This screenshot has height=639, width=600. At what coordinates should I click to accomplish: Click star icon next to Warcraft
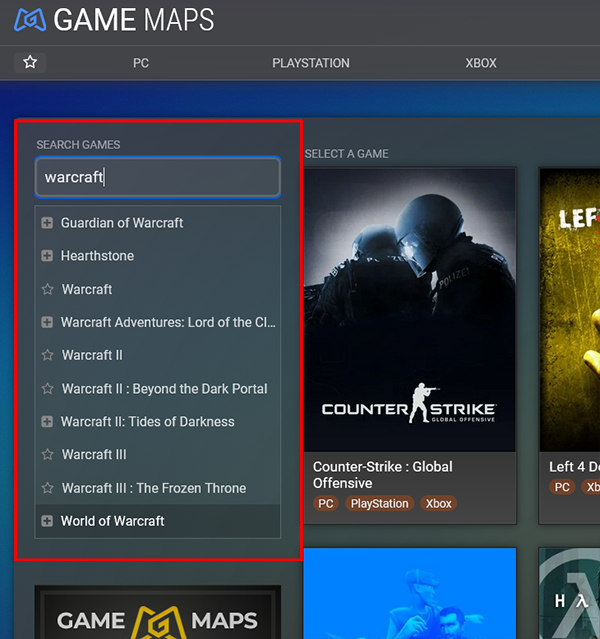[47, 289]
